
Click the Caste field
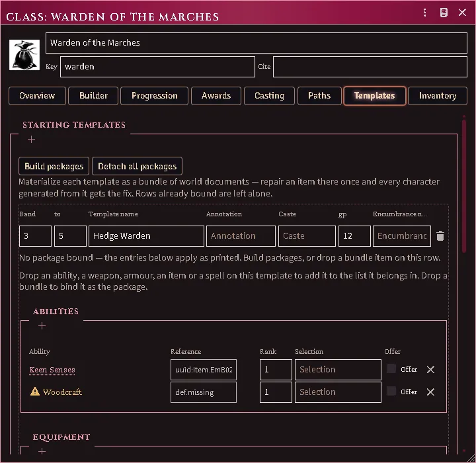click(307, 235)
